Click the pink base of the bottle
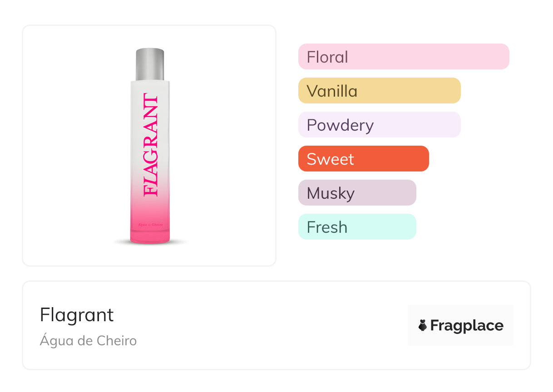 [150, 234]
